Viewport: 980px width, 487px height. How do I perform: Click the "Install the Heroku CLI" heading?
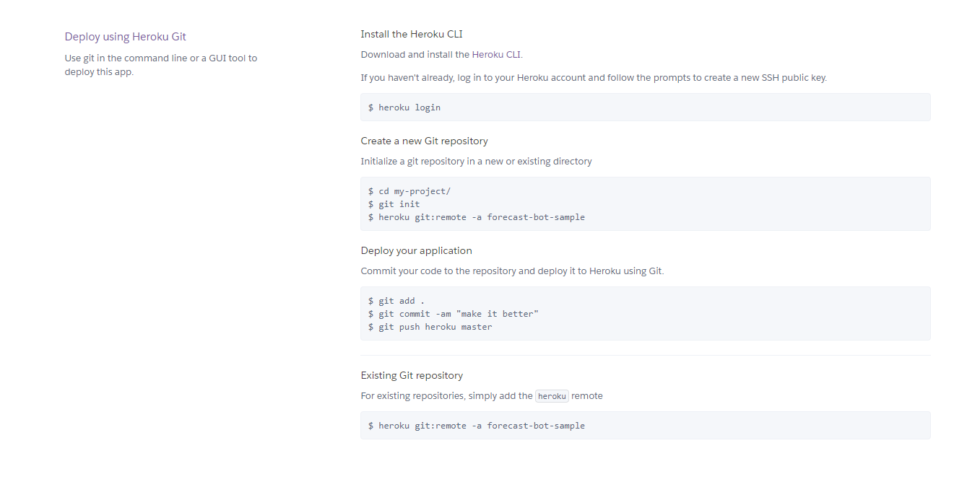pos(411,34)
